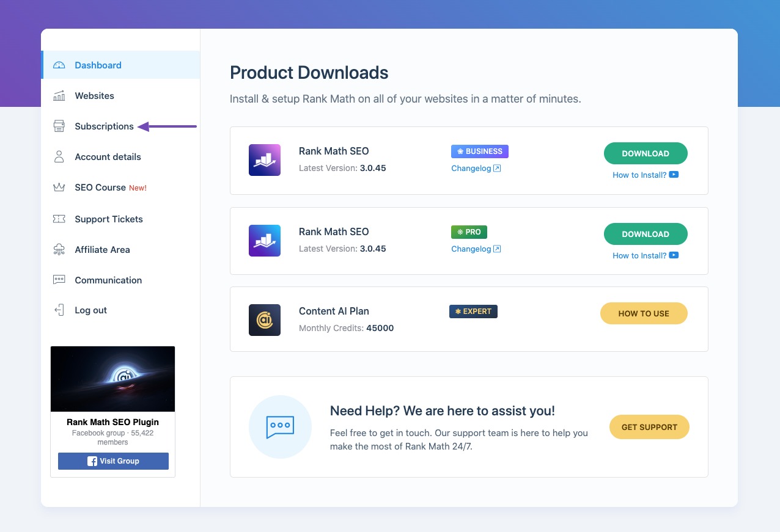This screenshot has height=532, width=780.
Task: Click the YouTube icon beside How to Install
Action: coord(672,175)
